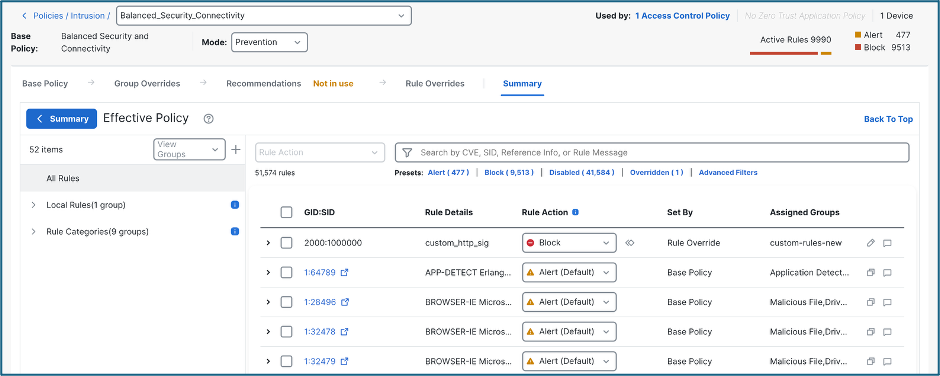Click the back chevron before Policies

pyautogui.click(x=25, y=16)
